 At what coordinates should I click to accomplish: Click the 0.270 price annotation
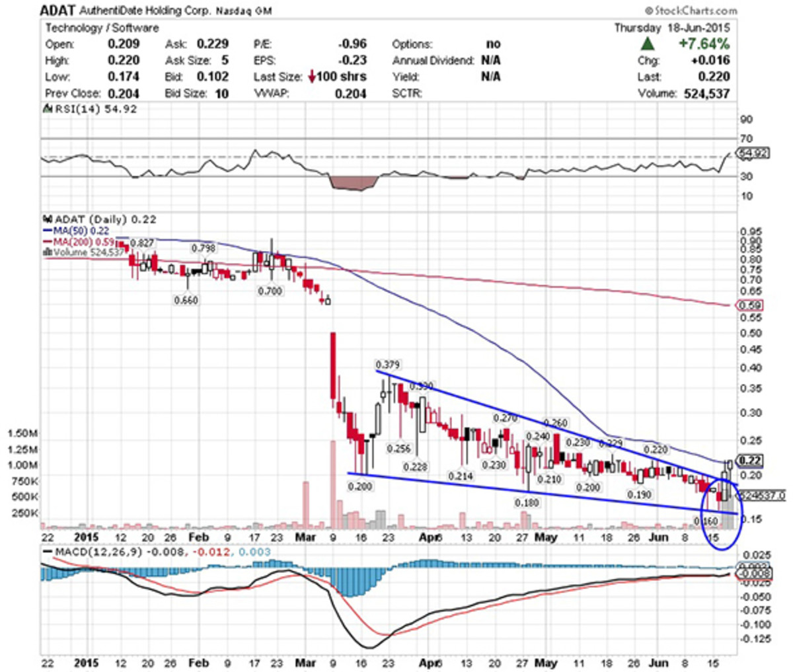pyautogui.click(x=506, y=418)
